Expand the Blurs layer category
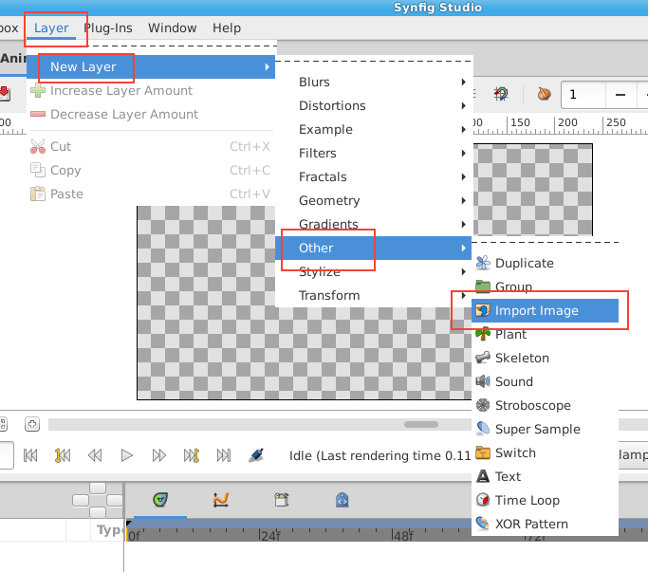Image resolution: width=648 pixels, height=572 pixels. [373, 82]
